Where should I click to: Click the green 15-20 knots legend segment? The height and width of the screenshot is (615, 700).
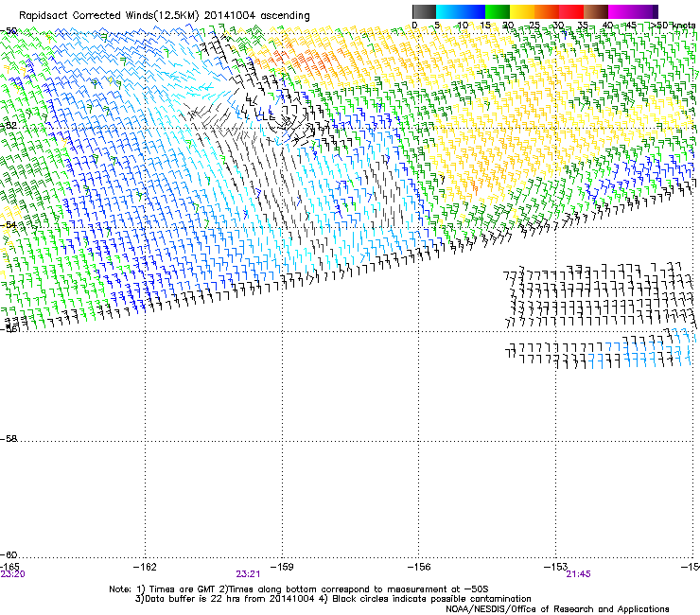coord(498,11)
